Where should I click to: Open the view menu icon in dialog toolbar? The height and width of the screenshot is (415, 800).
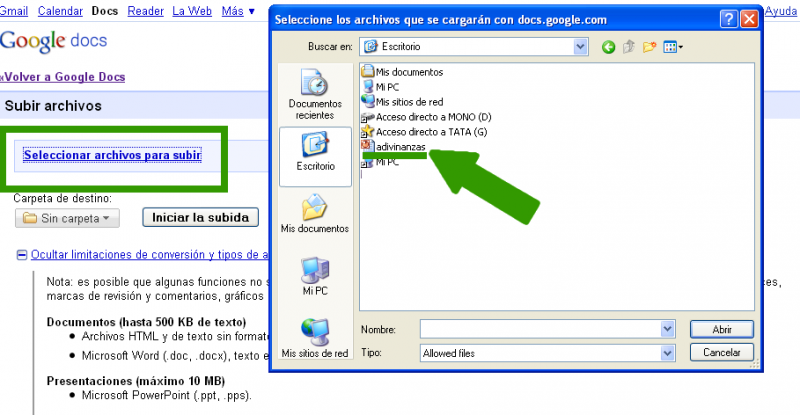pos(672,47)
